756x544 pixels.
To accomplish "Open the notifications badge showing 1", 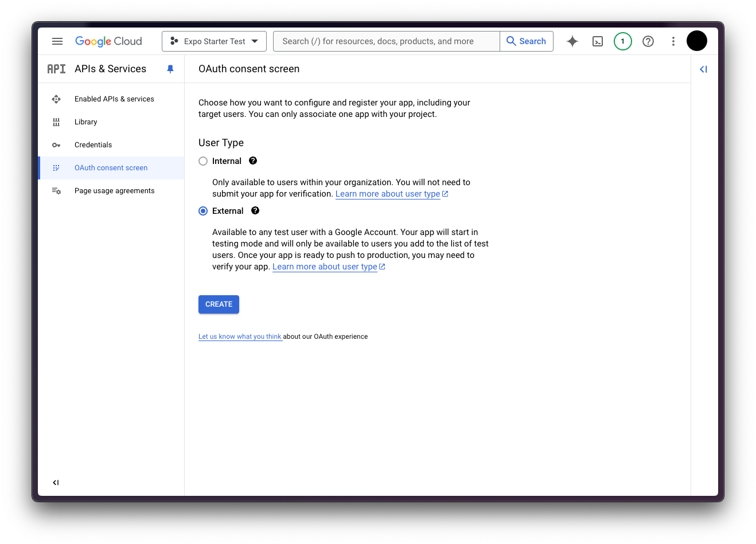I will 623,41.
